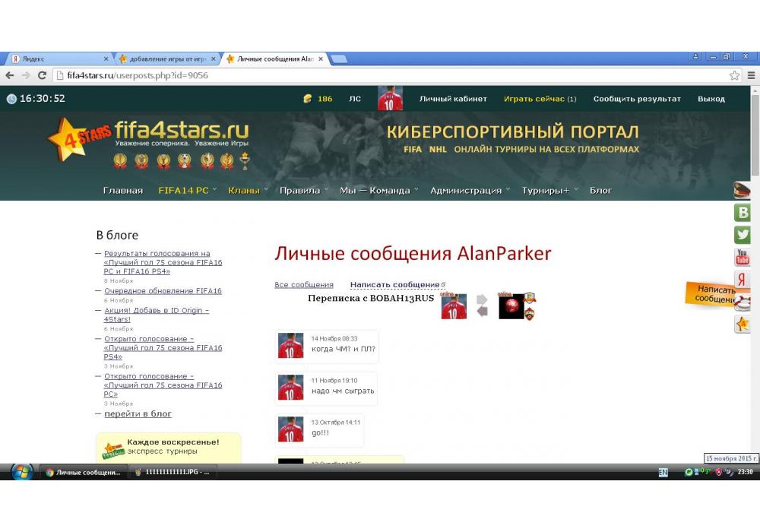This screenshot has width=760, height=532.
Task: Click the first medal icon under logo
Action: point(120,160)
